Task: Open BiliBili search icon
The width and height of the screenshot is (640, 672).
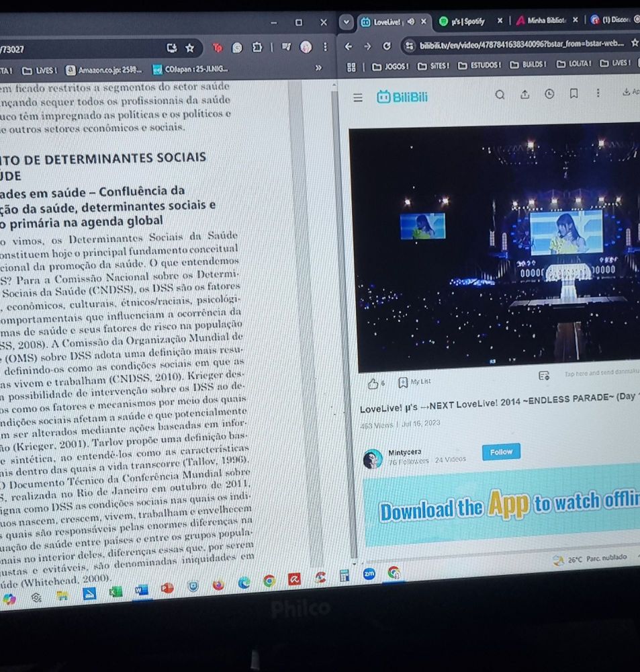Action: click(500, 94)
